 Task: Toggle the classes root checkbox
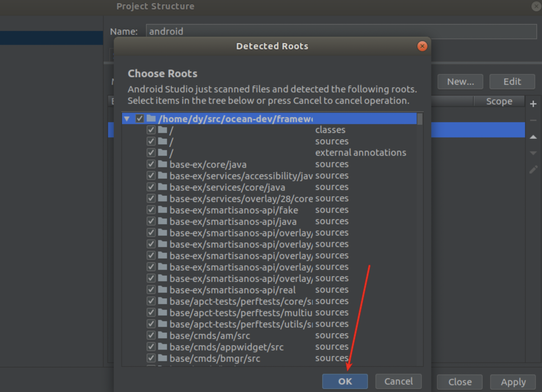point(151,130)
